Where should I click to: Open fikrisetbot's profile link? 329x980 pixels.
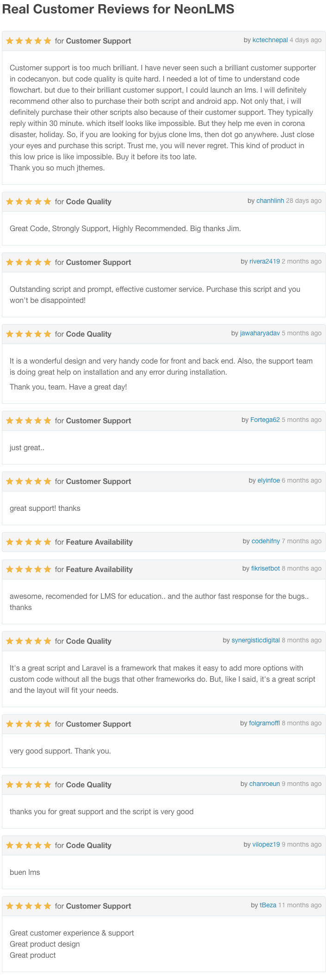(266, 569)
